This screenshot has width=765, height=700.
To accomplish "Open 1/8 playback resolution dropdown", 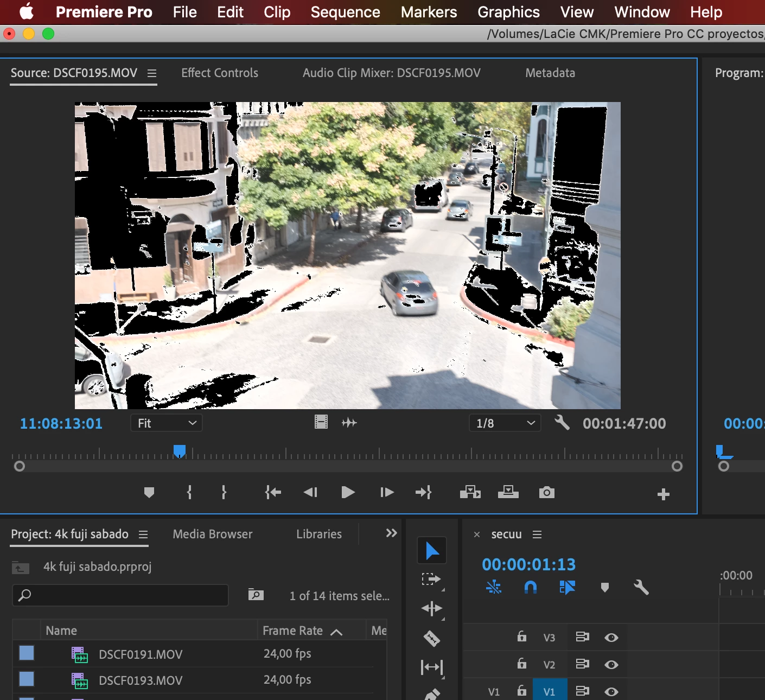I will click(x=505, y=423).
